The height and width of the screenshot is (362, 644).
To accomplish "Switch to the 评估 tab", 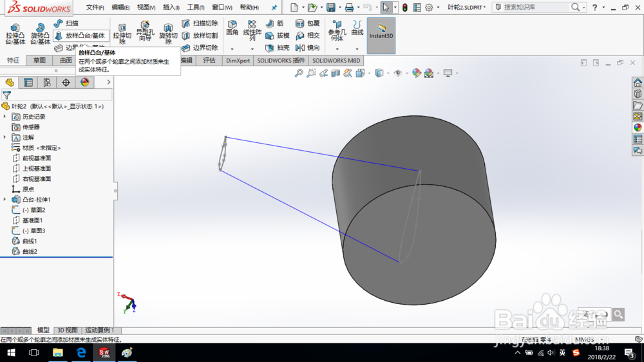I will 209,61.
